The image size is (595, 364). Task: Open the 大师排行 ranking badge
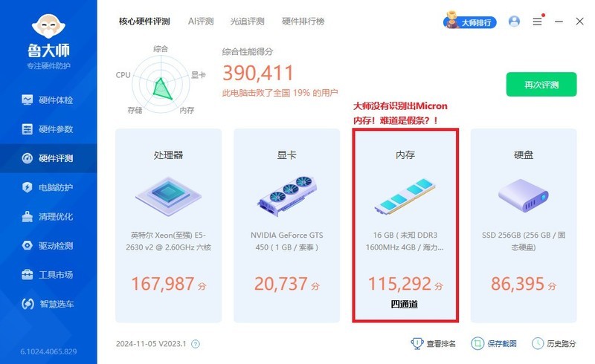click(x=470, y=21)
